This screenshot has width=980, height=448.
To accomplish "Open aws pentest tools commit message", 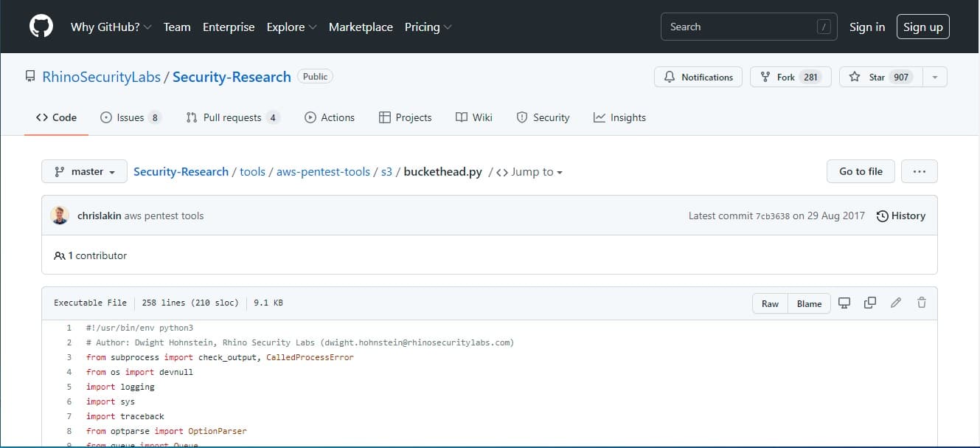I will coord(164,216).
